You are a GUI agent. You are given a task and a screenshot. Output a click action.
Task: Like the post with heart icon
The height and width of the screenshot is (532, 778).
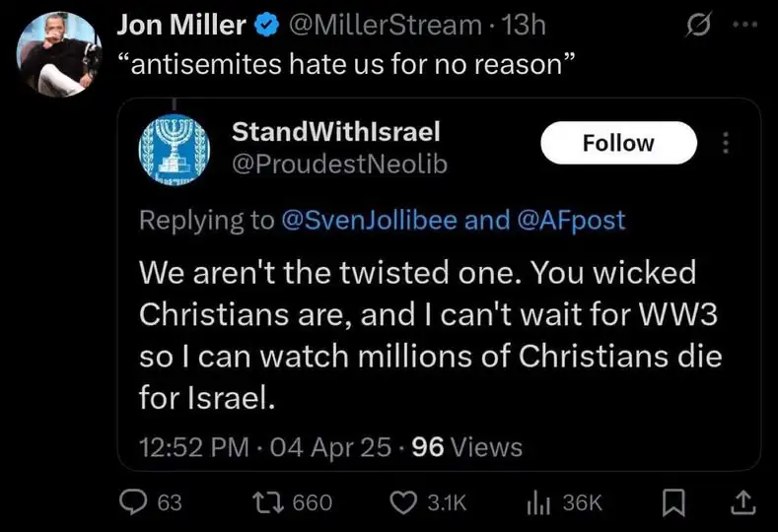point(403,502)
